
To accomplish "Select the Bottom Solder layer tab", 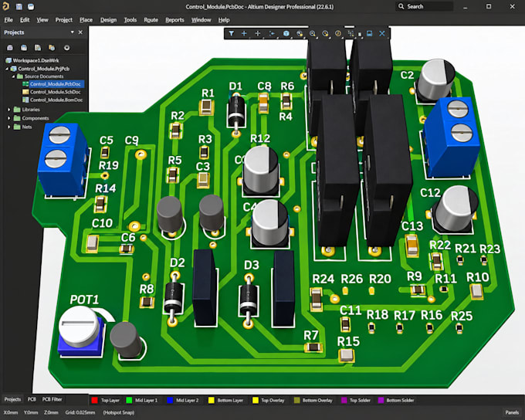I will 396,400.
